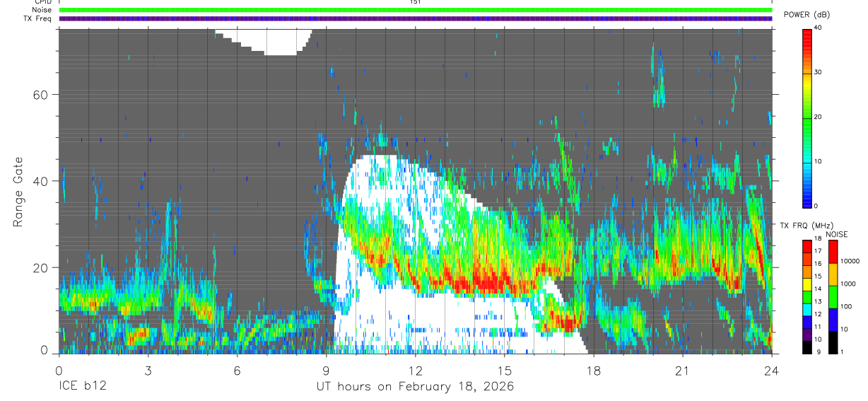Click the 3 tick on the UT hours axis
The image size is (868, 401).
(148, 371)
